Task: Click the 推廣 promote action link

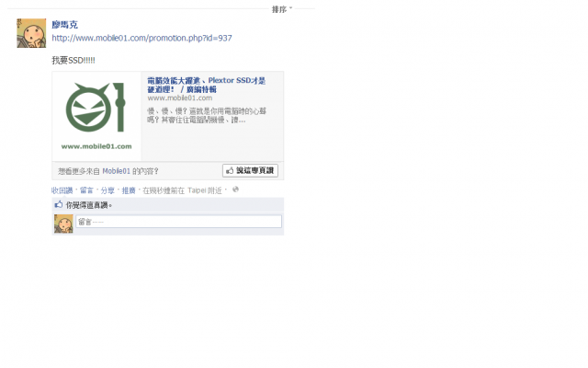Action: pyautogui.click(x=129, y=190)
